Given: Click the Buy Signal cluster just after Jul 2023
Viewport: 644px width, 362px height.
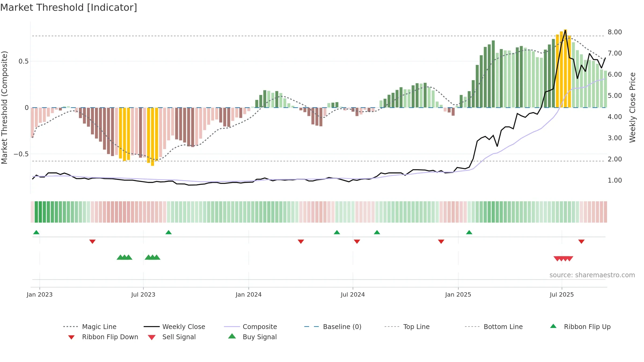Looking at the screenshot, I should click(152, 257).
